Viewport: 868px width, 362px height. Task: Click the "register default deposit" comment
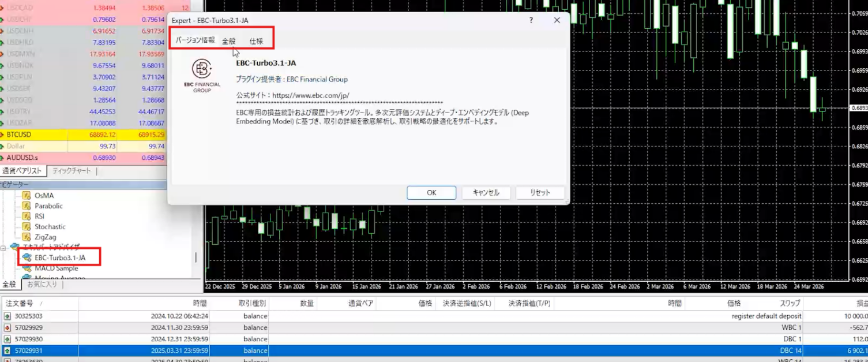pos(766,316)
